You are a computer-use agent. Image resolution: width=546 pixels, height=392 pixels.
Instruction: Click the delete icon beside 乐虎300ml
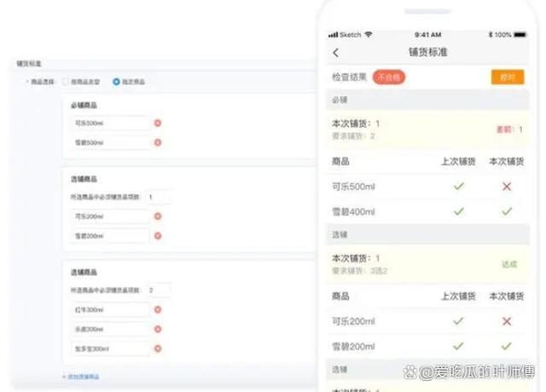click(x=158, y=329)
